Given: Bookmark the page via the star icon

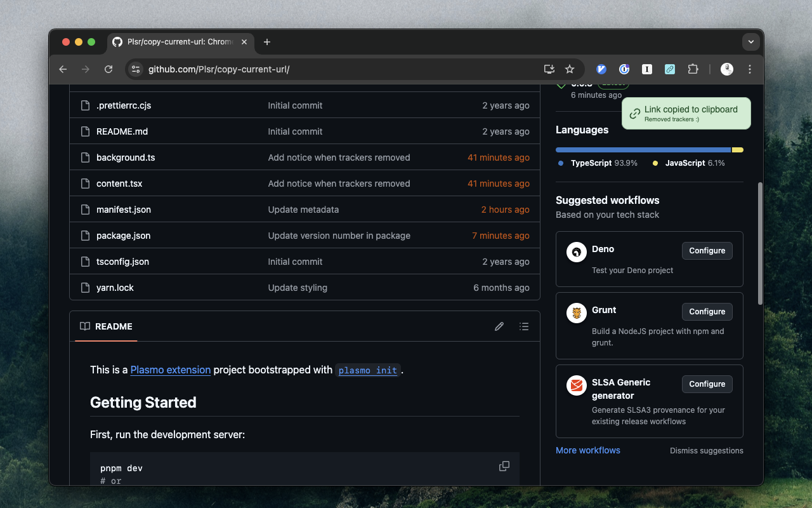Looking at the screenshot, I should (569, 69).
